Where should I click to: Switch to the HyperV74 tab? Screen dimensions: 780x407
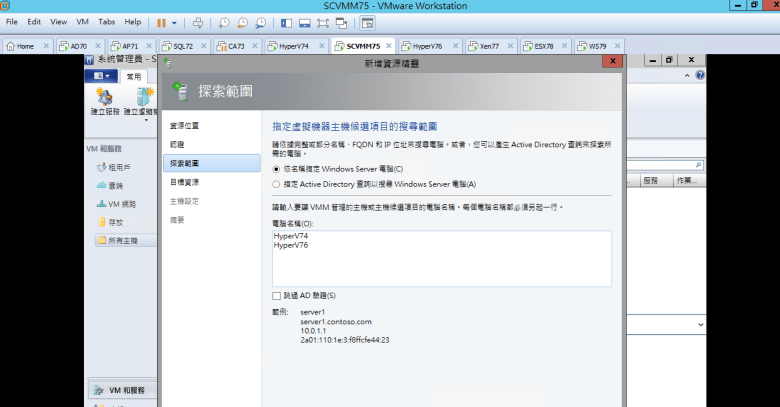pyautogui.click(x=291, y=46)
